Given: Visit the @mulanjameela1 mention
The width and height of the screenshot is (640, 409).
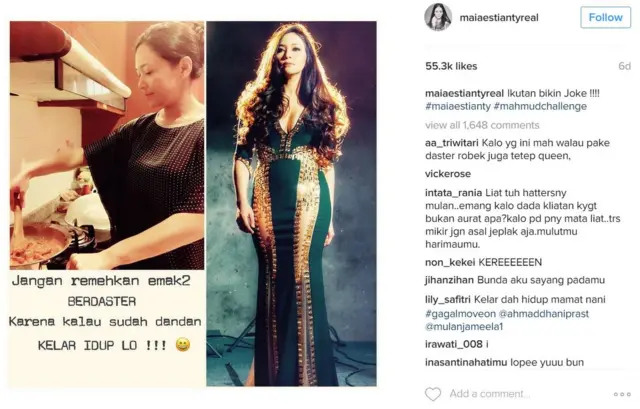Looking at the screenshot, I should coord(464,327).
